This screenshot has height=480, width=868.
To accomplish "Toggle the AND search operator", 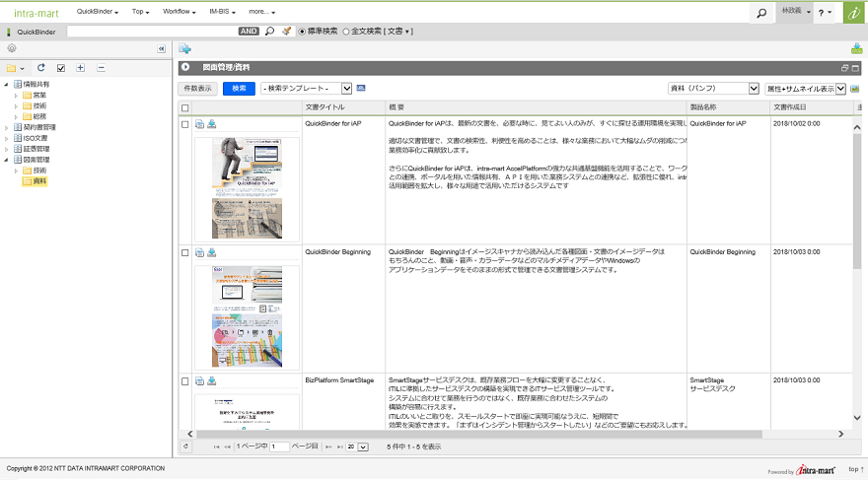I will point(249,31).
